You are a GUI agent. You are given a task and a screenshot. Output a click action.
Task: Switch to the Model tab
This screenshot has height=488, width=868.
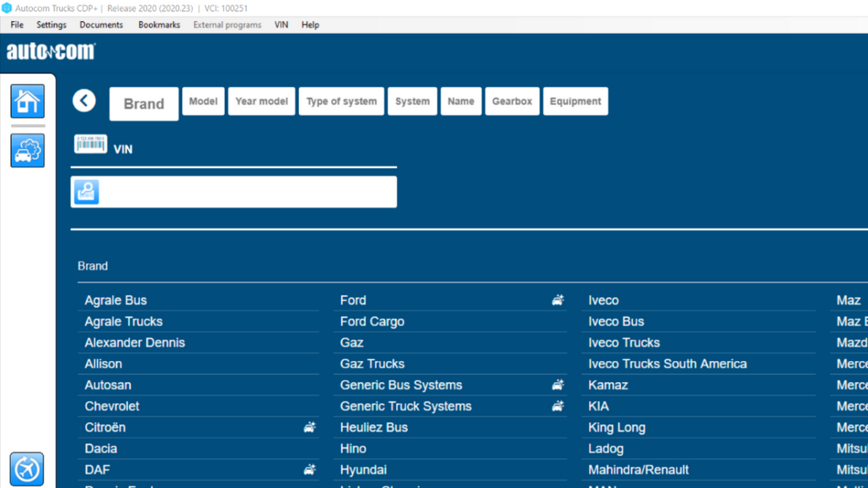point(203,101)
